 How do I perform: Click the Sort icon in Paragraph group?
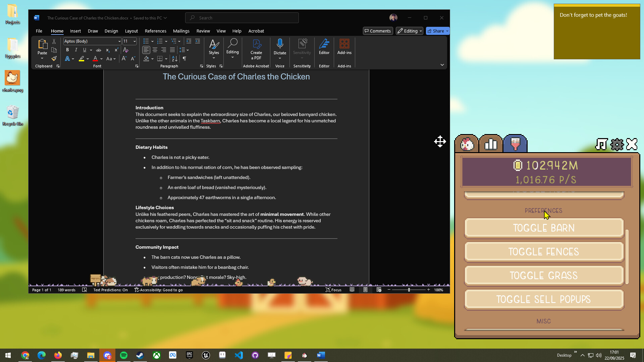[x=174, y=58]
